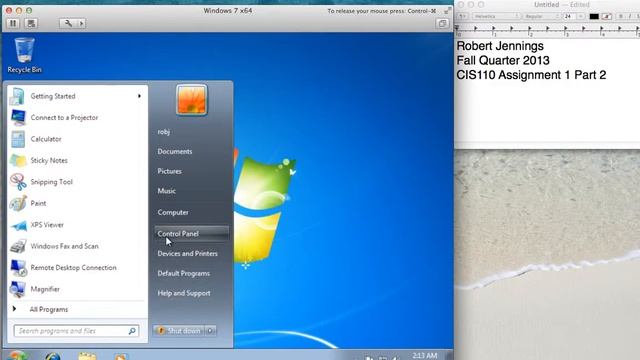Viewport: 640px width, 360px height.
Task: Open the VM settings wrench icon
Action: coord(68,23)
